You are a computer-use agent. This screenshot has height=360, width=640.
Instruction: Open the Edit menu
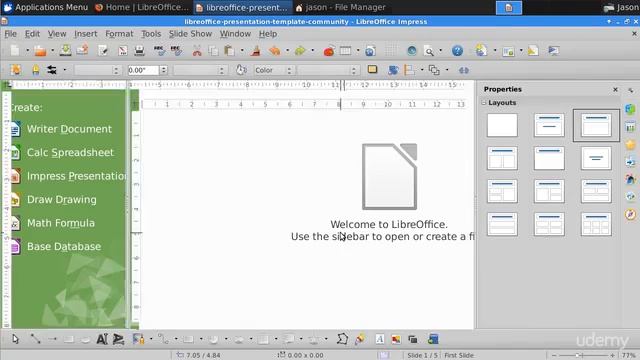coord(32,34)
